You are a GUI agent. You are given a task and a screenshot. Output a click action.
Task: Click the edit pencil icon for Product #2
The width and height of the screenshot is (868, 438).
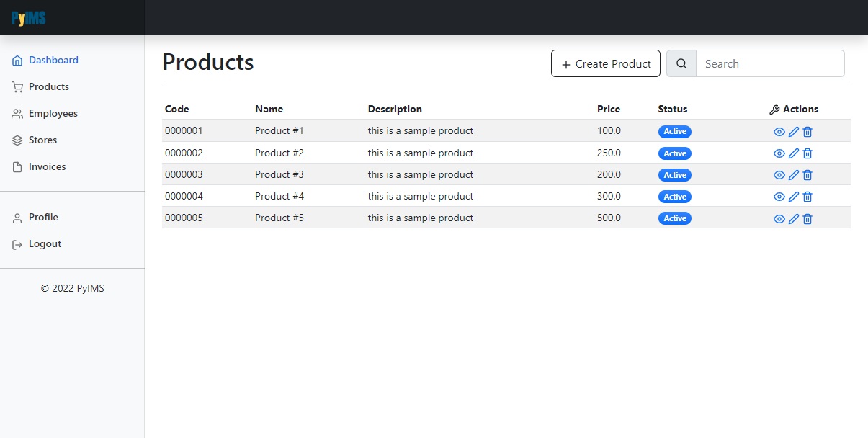(794, 153)
